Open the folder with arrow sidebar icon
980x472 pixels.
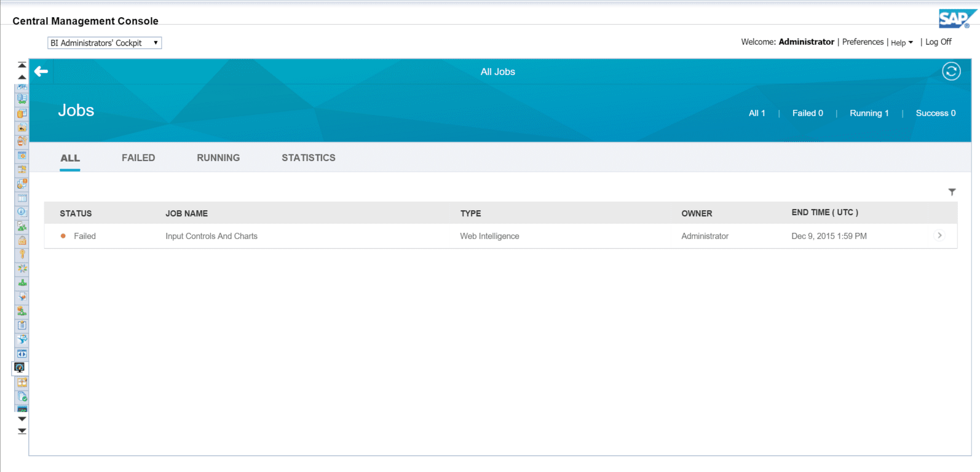(22, 127)
